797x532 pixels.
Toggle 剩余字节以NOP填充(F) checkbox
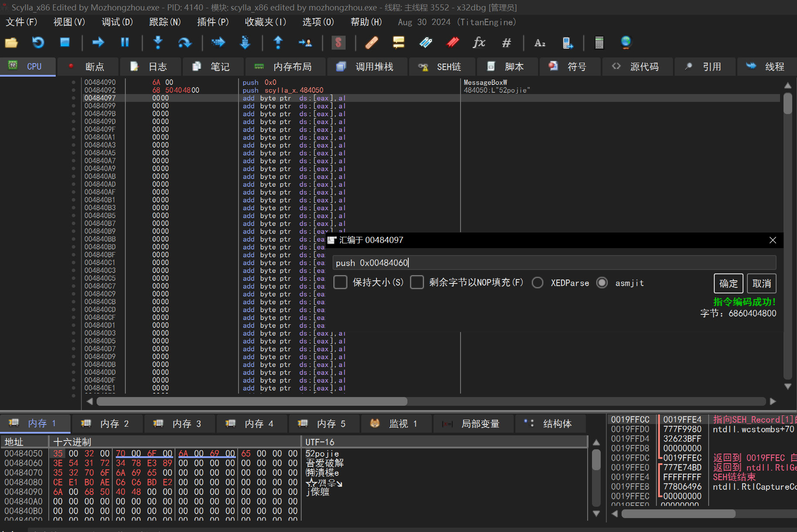point(417,283)
